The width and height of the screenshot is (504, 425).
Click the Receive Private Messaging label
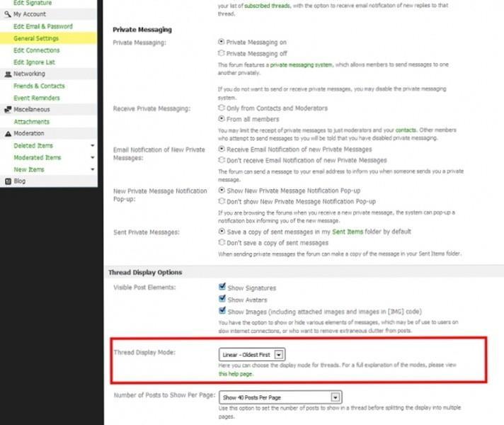[x=151, y=109]
